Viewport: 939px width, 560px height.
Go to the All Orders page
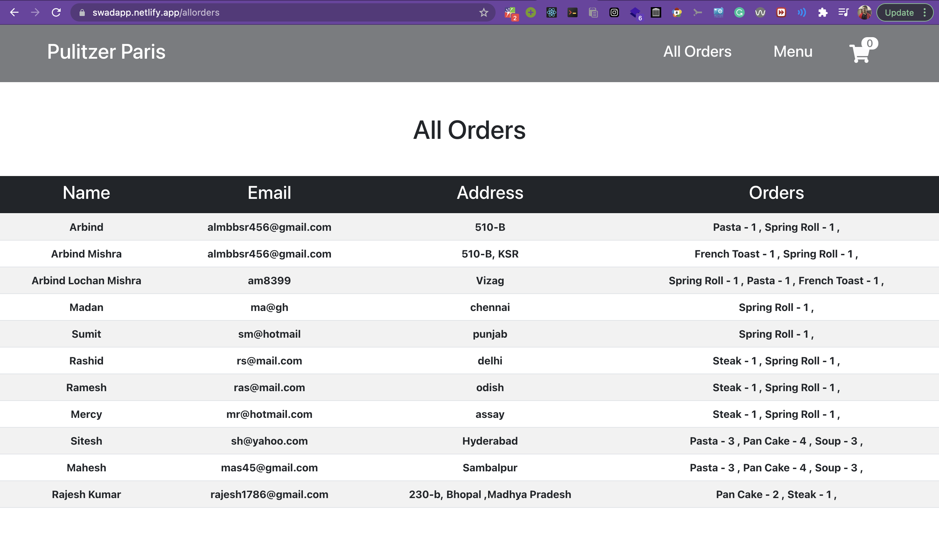[x=697, y=52]
